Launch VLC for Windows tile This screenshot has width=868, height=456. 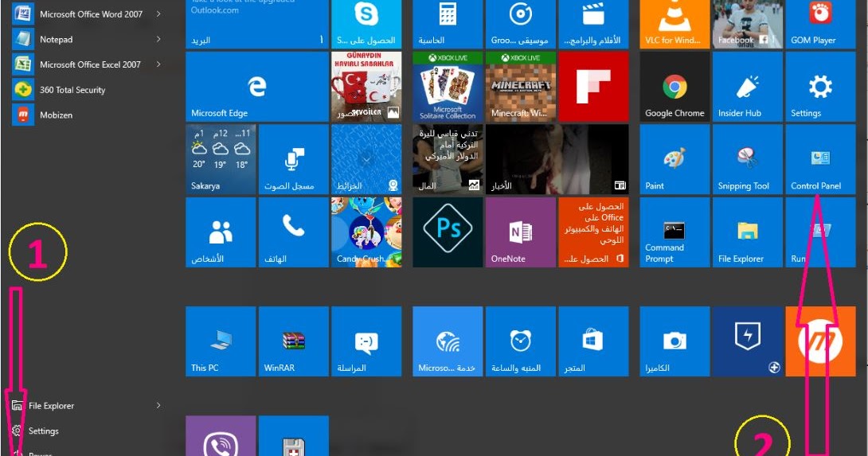click(674, 25)
